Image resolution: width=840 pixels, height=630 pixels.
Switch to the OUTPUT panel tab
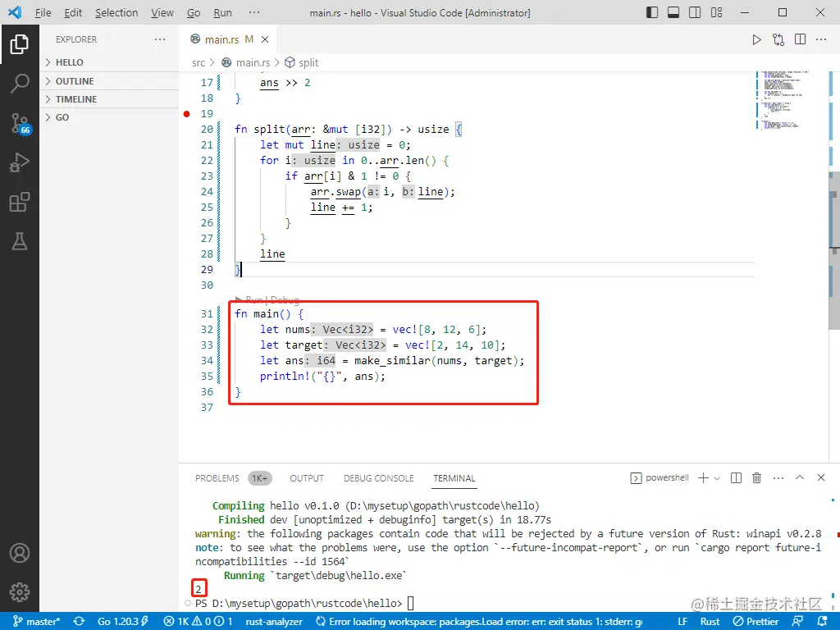pyautogui.click(x=307, y=478)
